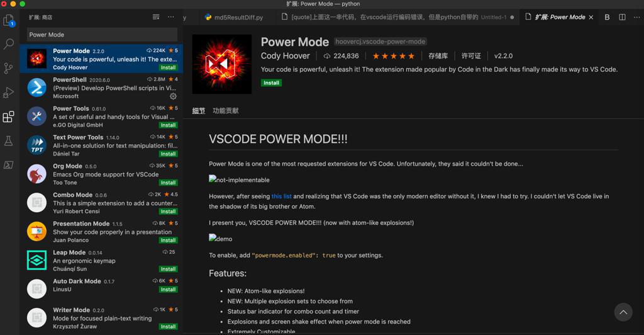Install the Combo Mode extension

pyautogui.click(x=168, y=212)
